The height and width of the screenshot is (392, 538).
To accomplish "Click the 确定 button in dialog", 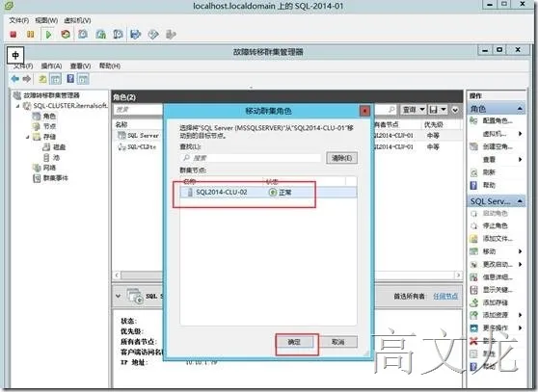I will point(294,342).
